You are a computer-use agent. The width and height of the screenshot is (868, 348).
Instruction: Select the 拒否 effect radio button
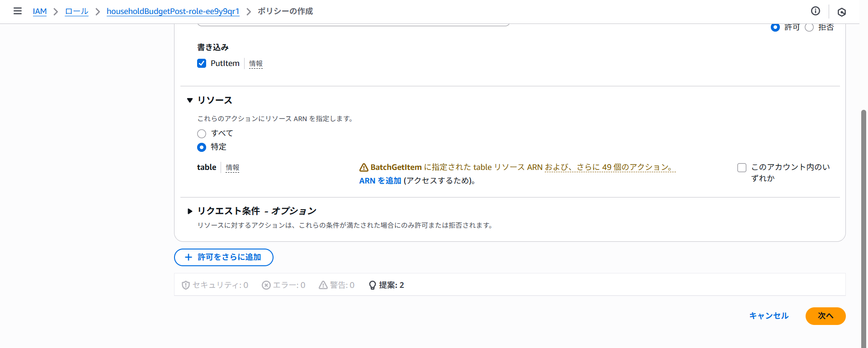[809, 28]
